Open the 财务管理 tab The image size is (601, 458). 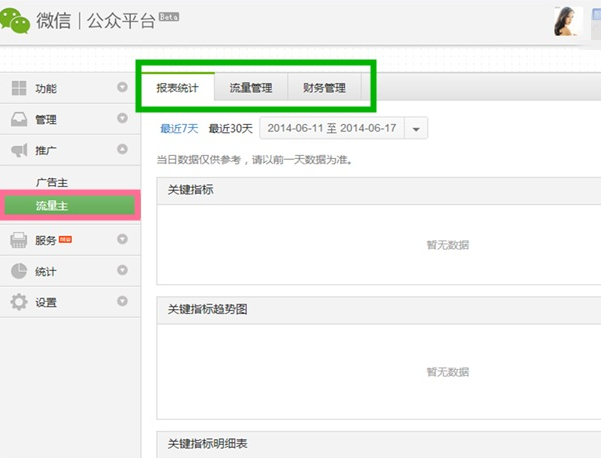pos(324,88)
